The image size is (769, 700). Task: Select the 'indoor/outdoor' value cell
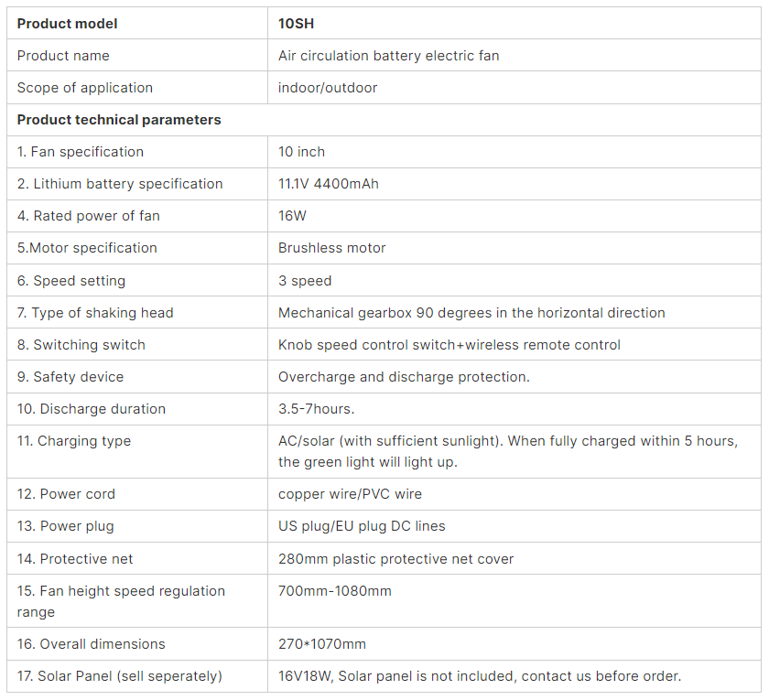pos(514,88)
